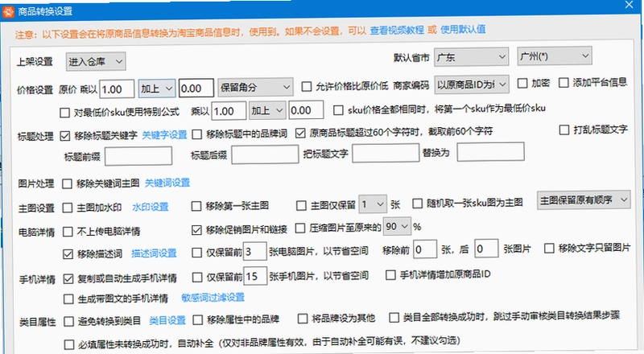Click the 把标题文字 input field

pyautogui.click(x=386, y=153)
